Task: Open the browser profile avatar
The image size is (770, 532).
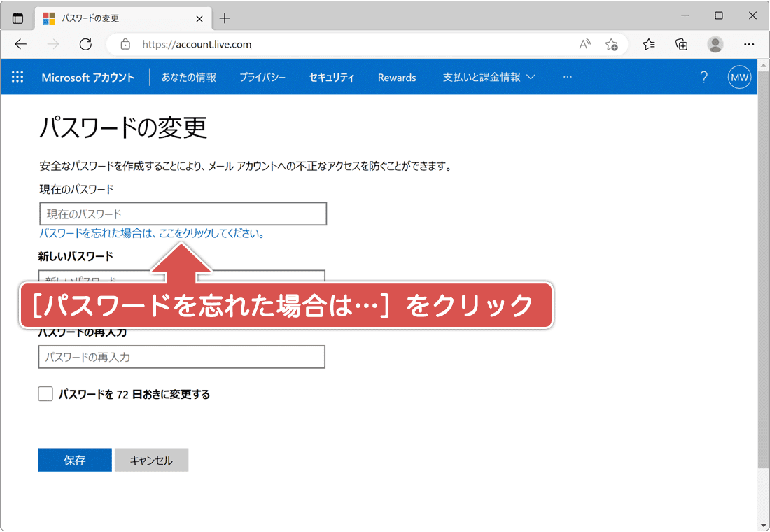Action: point(715,45)
